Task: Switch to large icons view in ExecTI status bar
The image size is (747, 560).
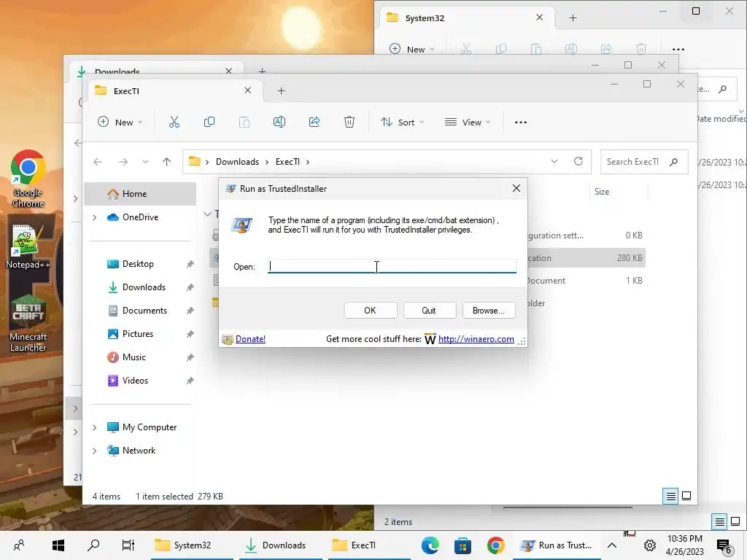Action: click(686, 496)
